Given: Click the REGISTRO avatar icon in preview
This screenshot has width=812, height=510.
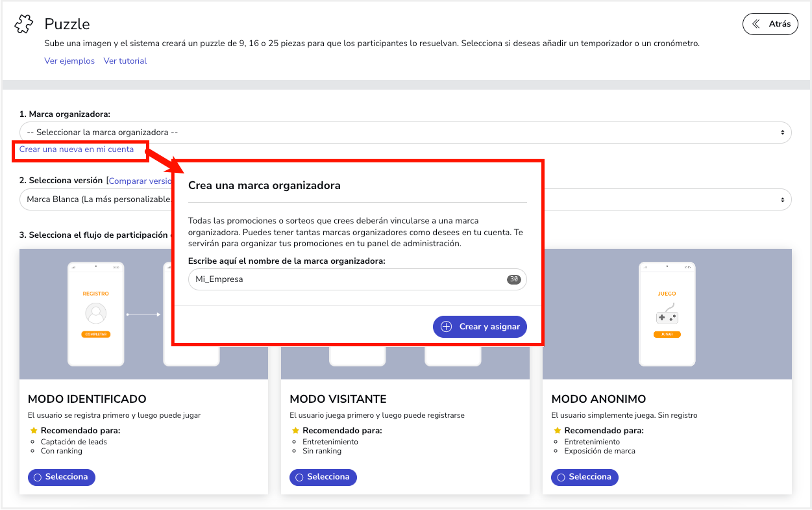Looking at the screenshot, I should (96, 314).
